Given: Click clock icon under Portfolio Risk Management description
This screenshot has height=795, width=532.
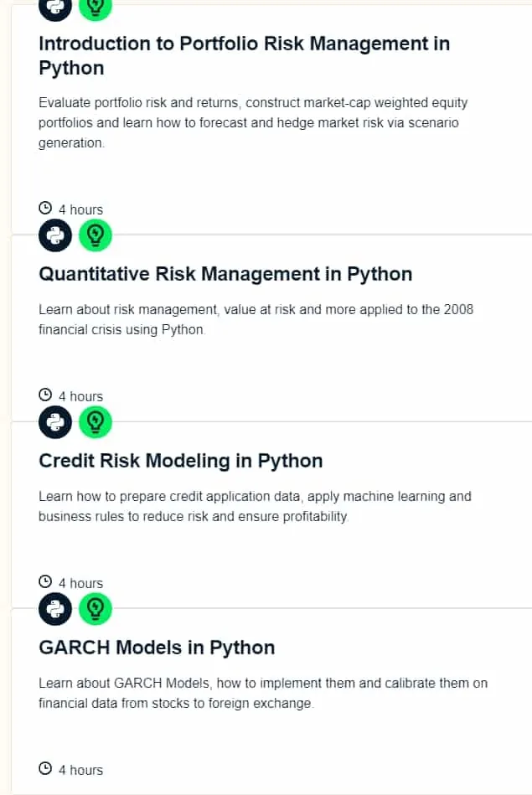Looking at the screenshot, I should click(x=45, y=208).
